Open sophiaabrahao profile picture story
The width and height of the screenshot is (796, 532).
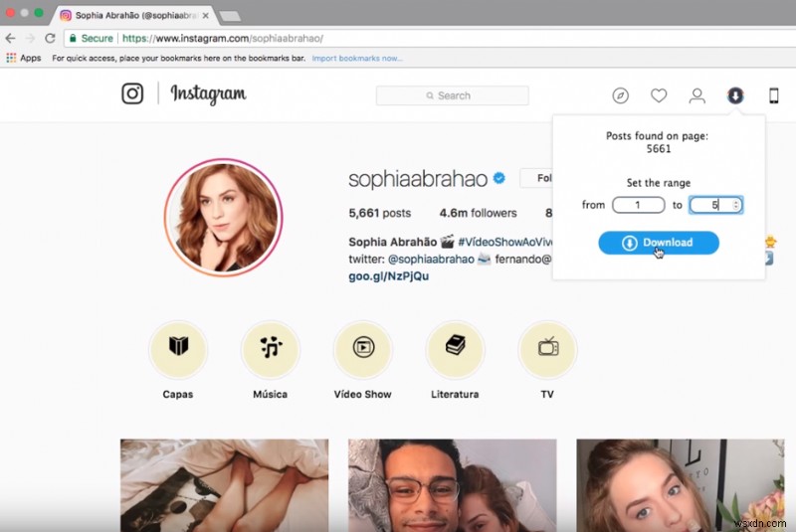pos(223,217)
